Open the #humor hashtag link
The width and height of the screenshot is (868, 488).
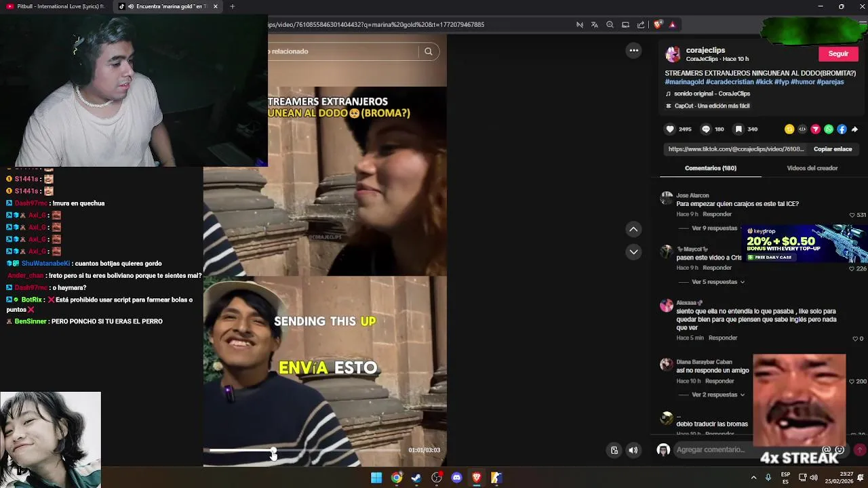[802, 82]
